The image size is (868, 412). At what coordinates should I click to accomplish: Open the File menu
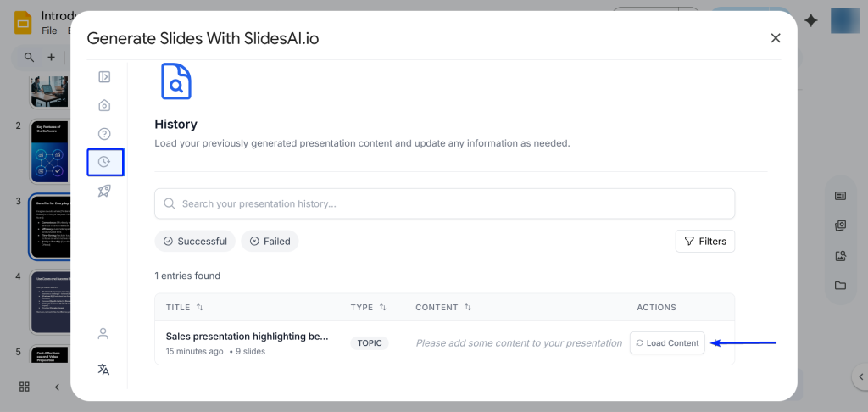tap(49, 31)
